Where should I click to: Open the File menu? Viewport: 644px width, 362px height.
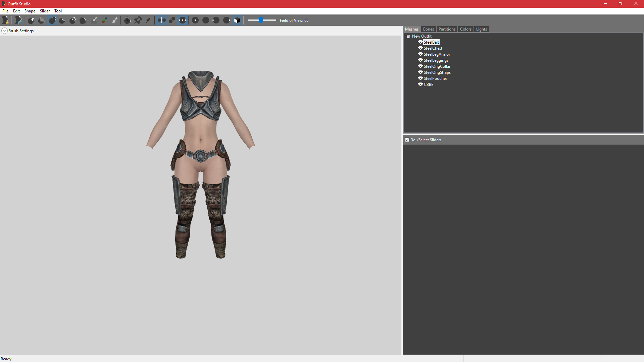tap(5, 11)
